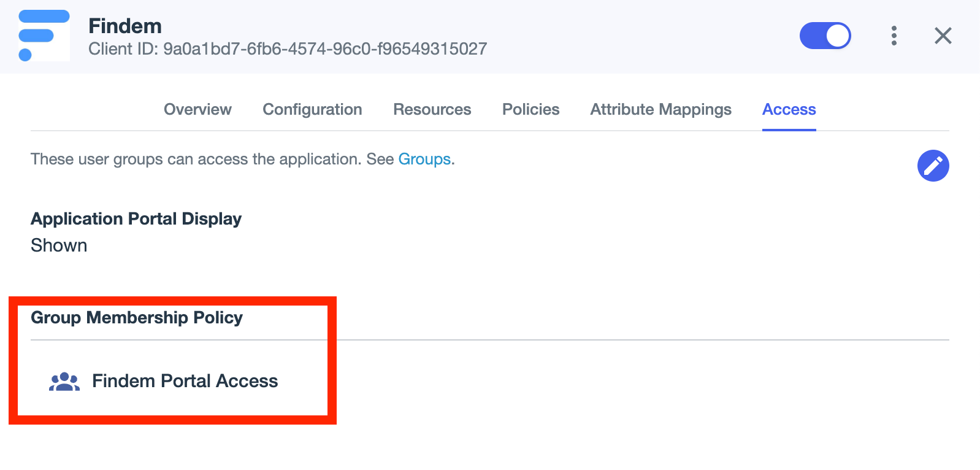Click the Findem application logo
The height and width of the screenshot is (470, 980).
[x=44, y=36]
